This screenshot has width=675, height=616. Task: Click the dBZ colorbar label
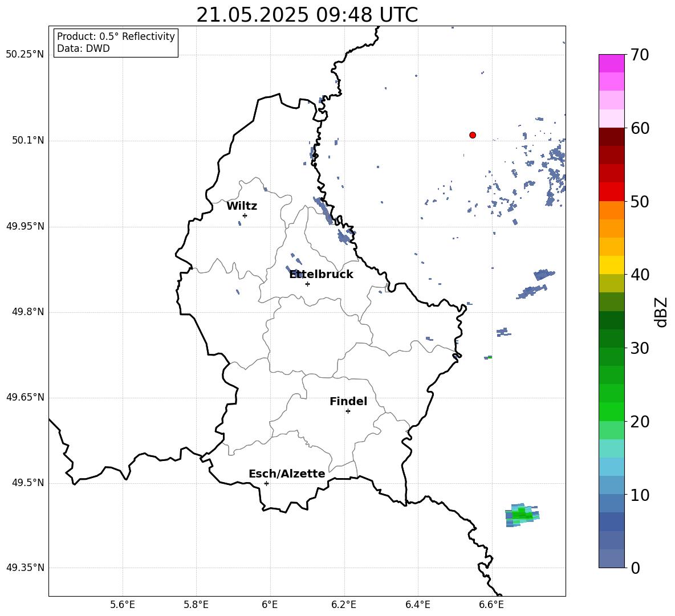point(661,312)
